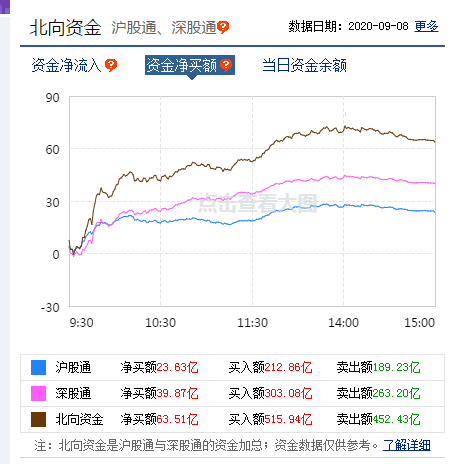The width and height of the screenshot is (459, 464).
Task: Click the 更多 link
Action: [426, 26]
